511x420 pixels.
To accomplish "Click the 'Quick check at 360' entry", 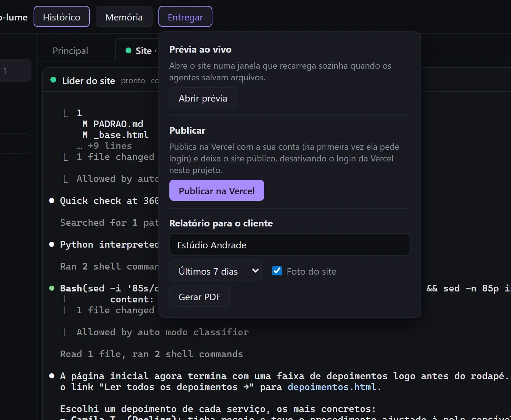I will pyautogui.click(x=109, y=201).
